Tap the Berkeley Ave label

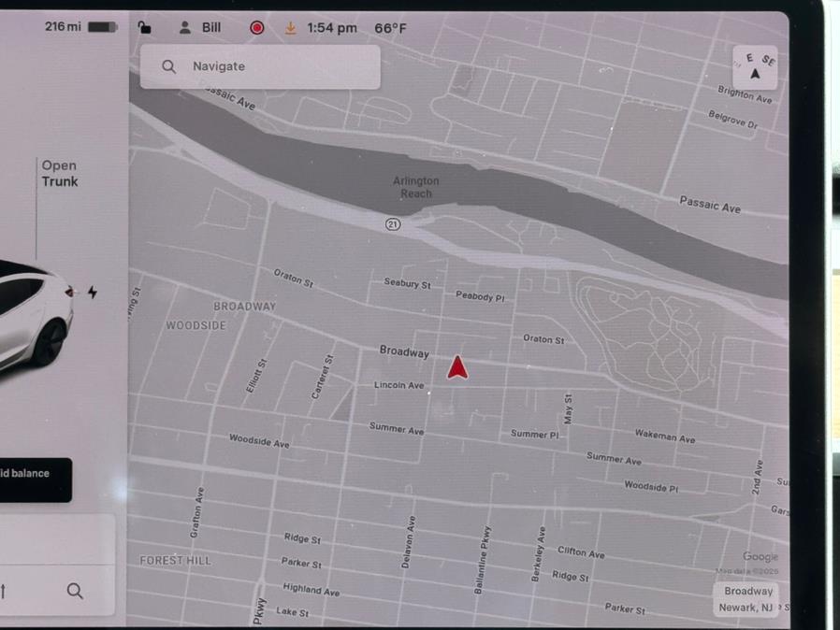[539, 554]
